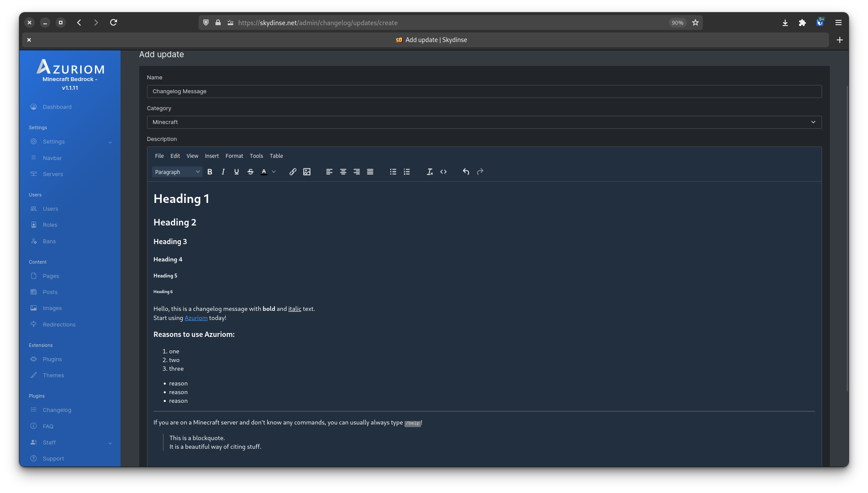868x493 pixels.
Task: Toggle underline formatting button
Action: pos(236,172)
